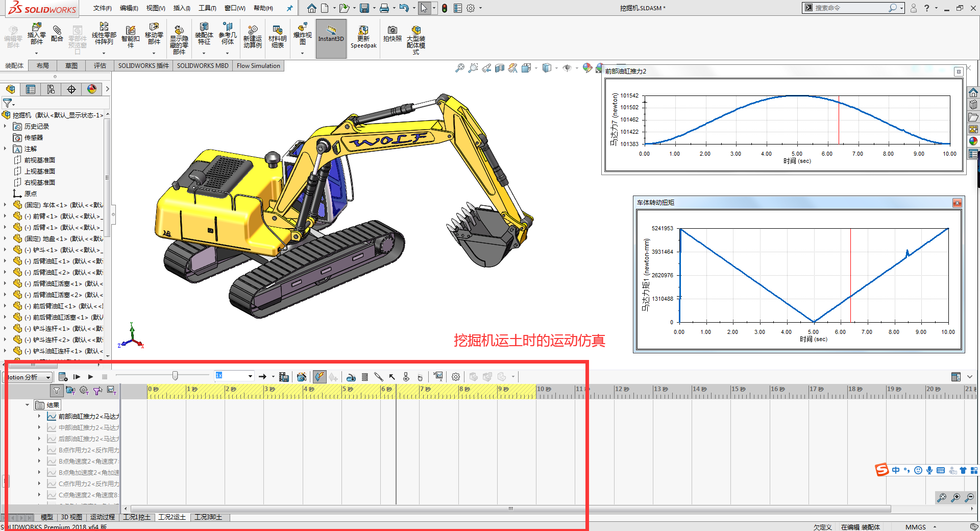Click the motion study calculate icon
The image size is (980, 531).
coord(63,377)
